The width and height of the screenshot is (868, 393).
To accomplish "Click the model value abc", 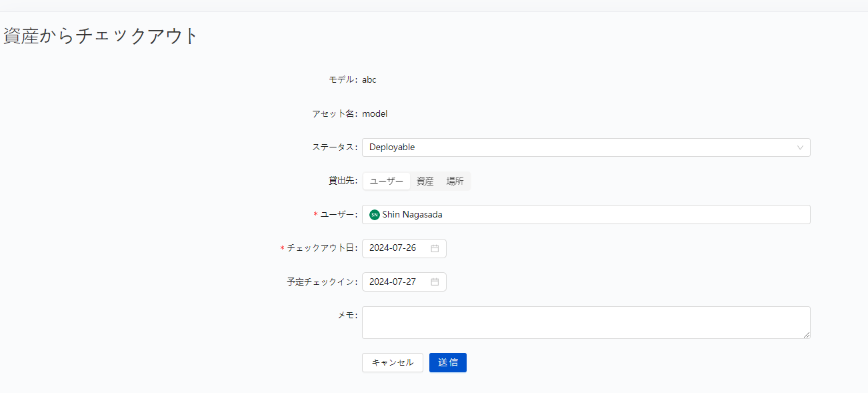I will [x=369, y=80].
